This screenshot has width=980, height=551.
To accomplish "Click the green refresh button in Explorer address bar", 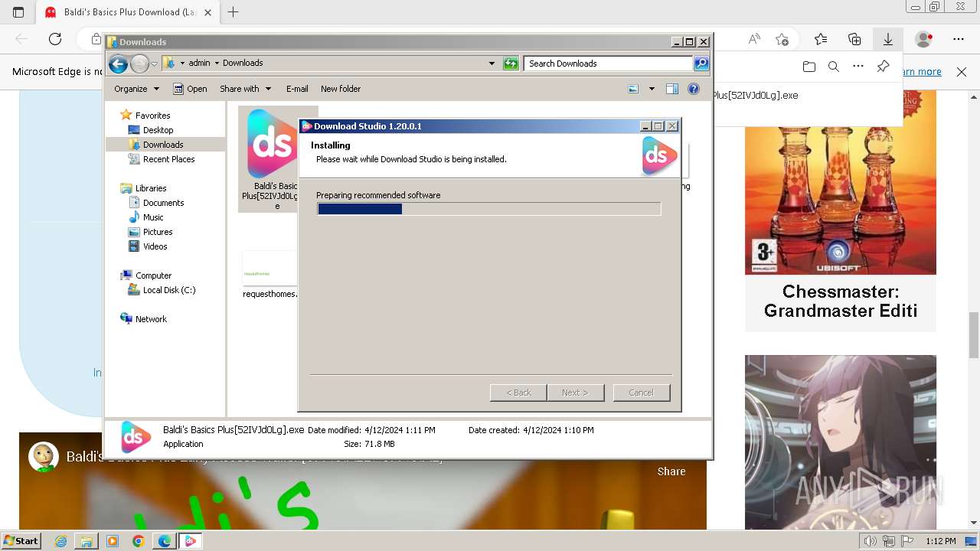I will tap(511, 64).
